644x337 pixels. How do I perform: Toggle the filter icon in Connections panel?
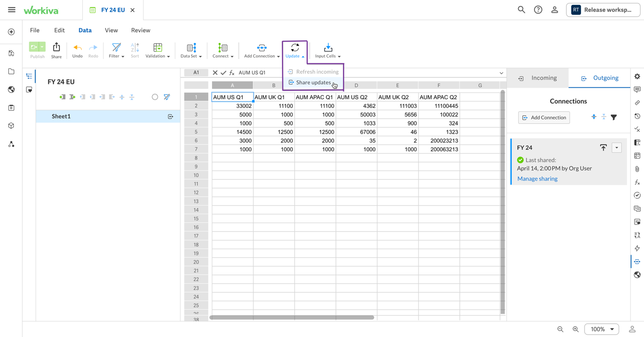point(614,117)
